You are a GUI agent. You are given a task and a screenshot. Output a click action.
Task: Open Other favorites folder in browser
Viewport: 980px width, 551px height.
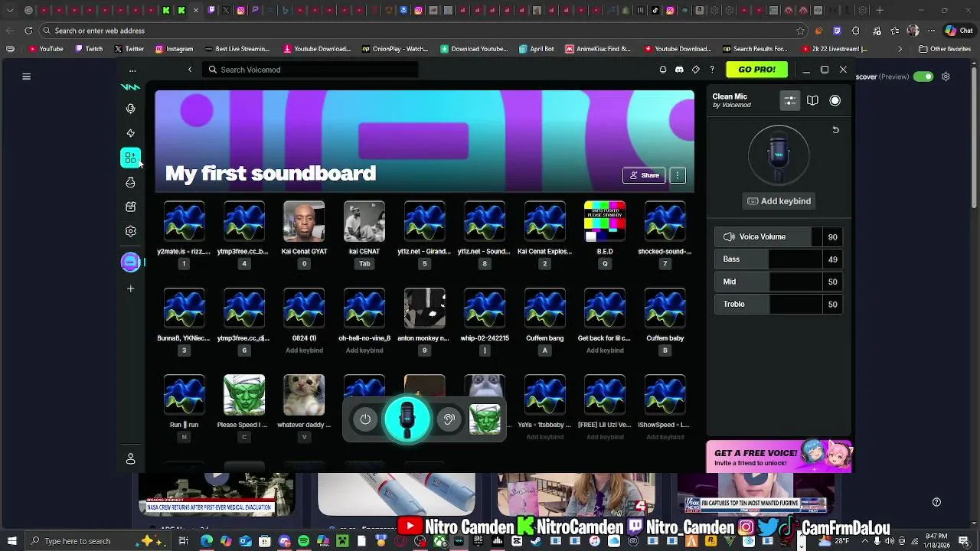pos(945,49)
